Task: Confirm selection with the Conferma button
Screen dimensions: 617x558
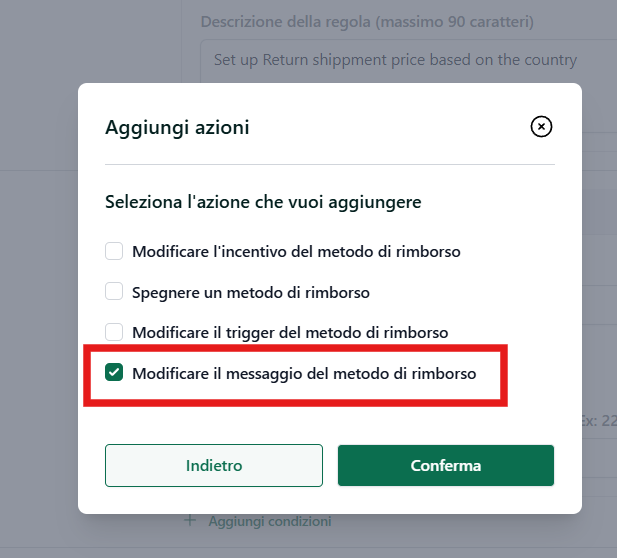Action: pos(446,466)
